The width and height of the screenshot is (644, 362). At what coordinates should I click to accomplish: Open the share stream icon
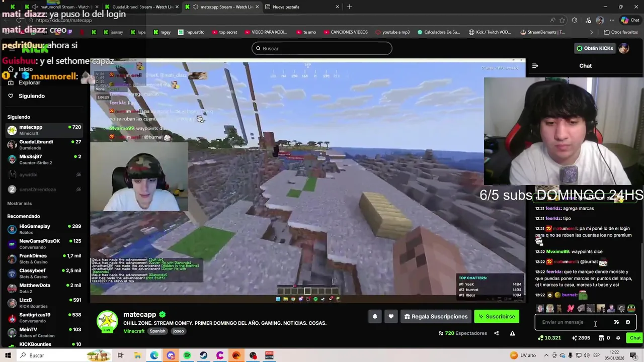tap(496, 333)
